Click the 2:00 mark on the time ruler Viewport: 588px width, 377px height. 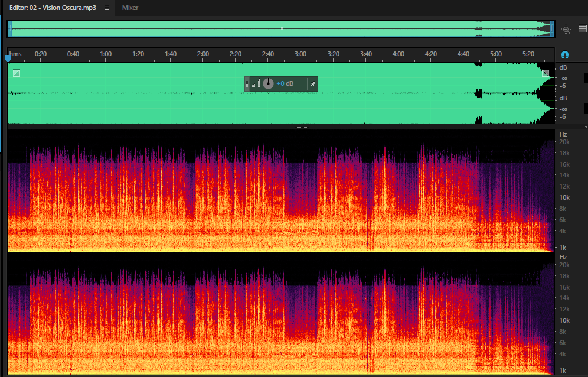(x=203, y=54)
